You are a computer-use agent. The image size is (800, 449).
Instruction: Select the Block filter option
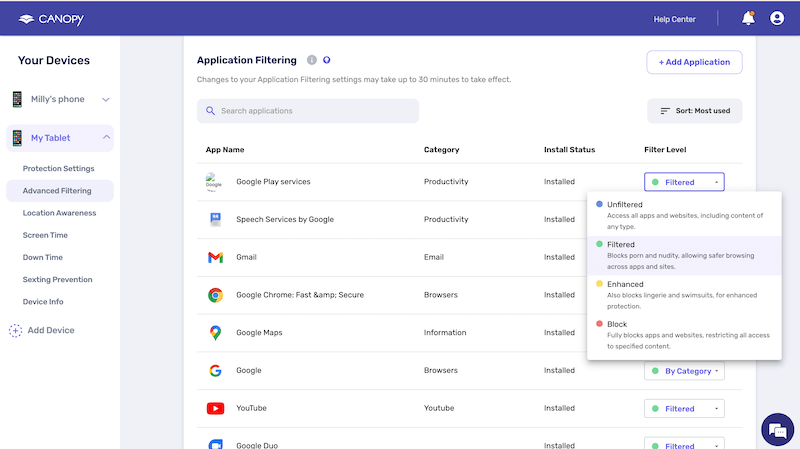(x=684, y=335)
